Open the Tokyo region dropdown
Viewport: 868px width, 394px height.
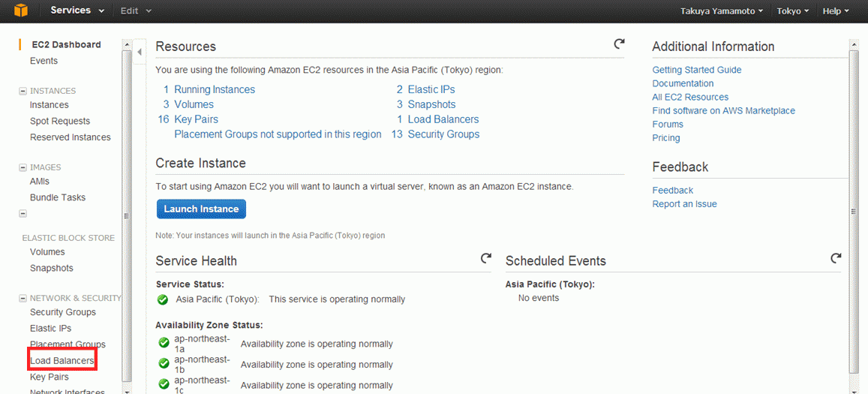[793, 11]
